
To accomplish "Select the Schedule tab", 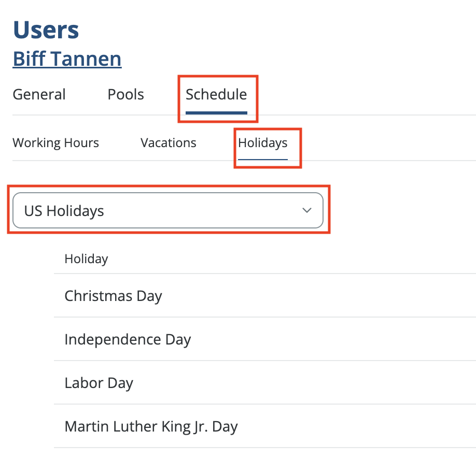I will 216,95.
